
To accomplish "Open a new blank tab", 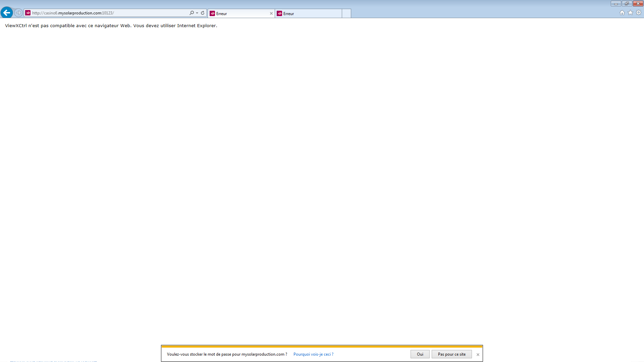I will (346, 13).
